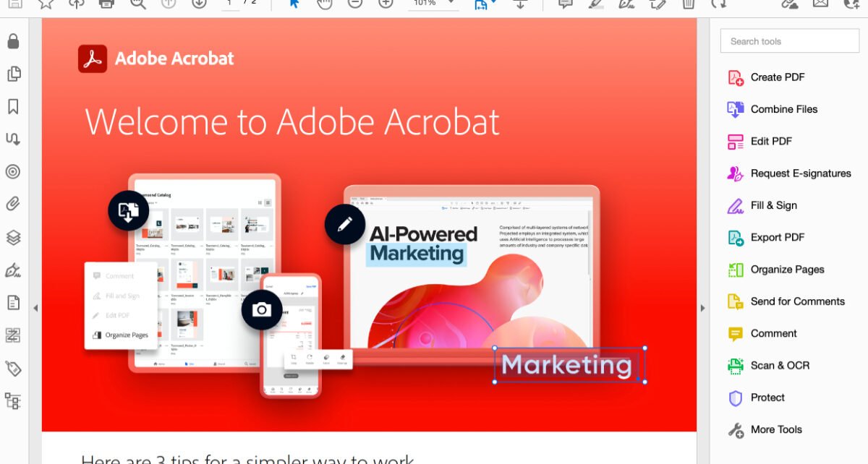Screen dimensions: 868x464
Task: Zoom out with the minus circle icon
Action: pyautogui.click(x=355, y=3)
